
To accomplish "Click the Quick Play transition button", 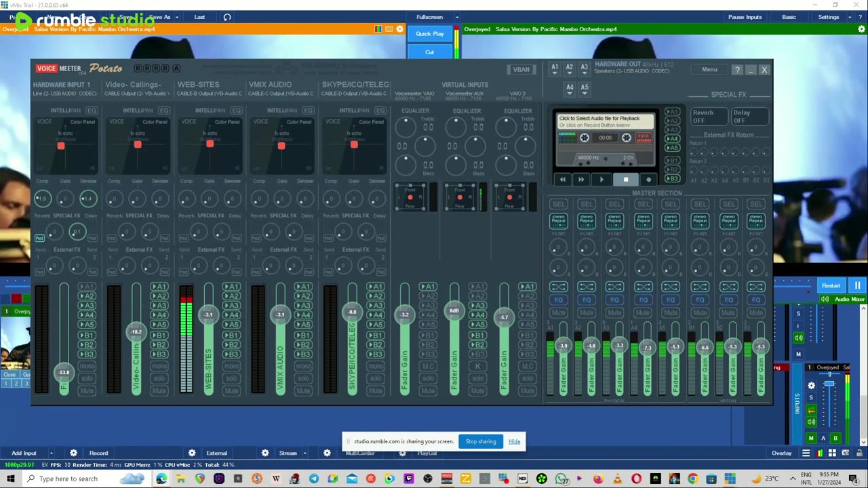I will pyautogui.click(x=429, y=33).
